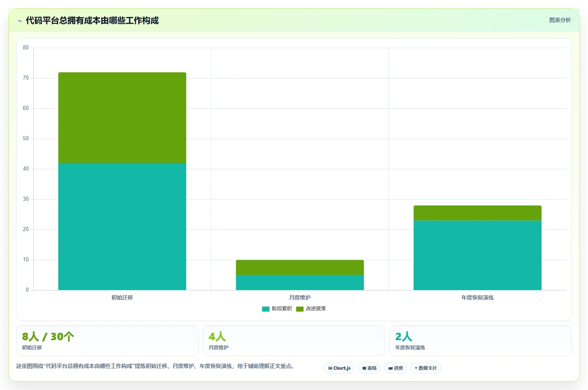Open the 4人 月度维护 data card
Image resolution: width=588 pixels, height=390 pixels.
click(x=294, y=341)
